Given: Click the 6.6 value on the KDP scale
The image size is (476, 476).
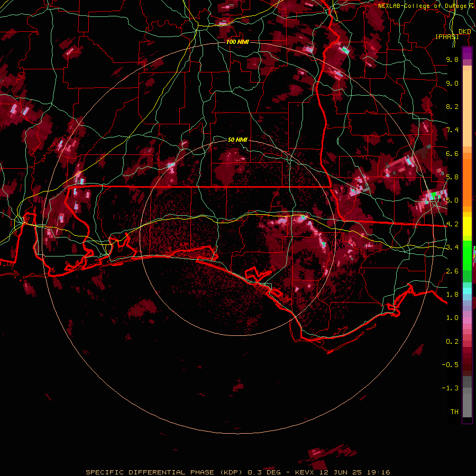Looking at the screenshot, I should click(452, 153).
